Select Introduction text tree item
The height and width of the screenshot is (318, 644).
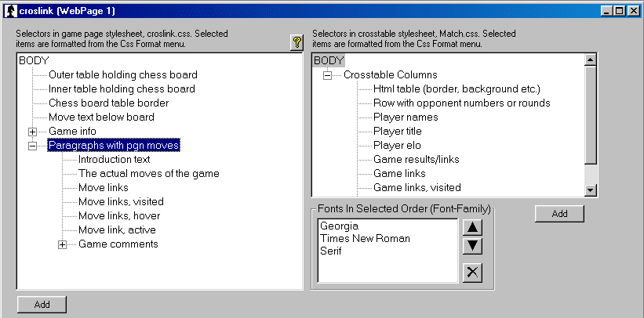[x=115, y=159]
